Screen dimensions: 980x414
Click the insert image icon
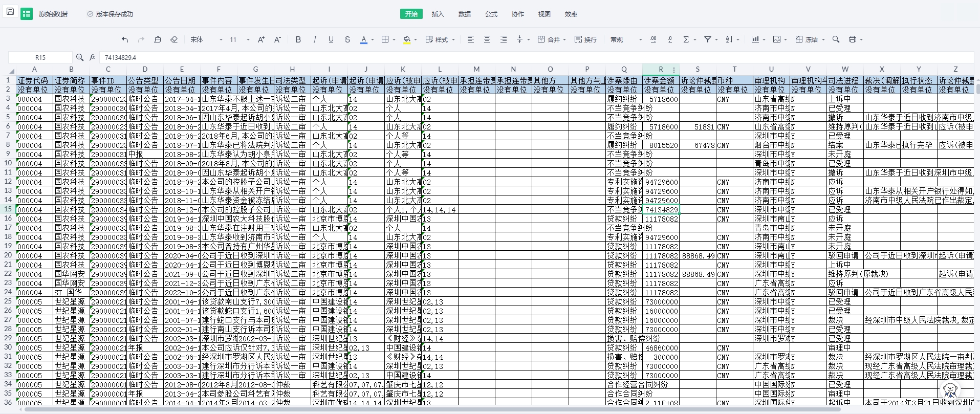(x=777, y=39)
